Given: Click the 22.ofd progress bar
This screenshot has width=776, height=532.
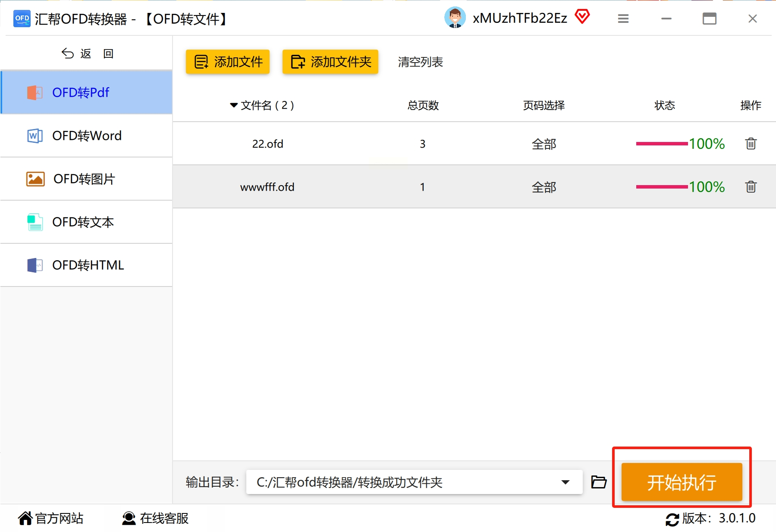Looking at the screenshot, I should (x=662, y=144).
